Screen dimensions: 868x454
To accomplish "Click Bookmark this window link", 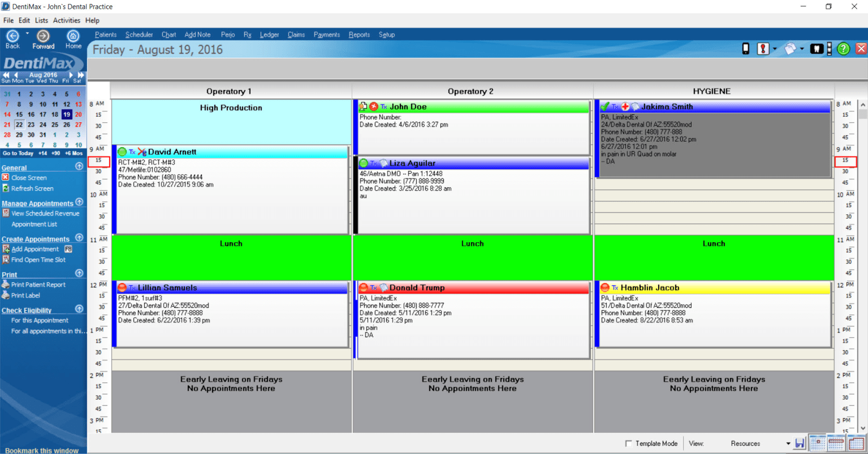I will (x=42, y=450).
